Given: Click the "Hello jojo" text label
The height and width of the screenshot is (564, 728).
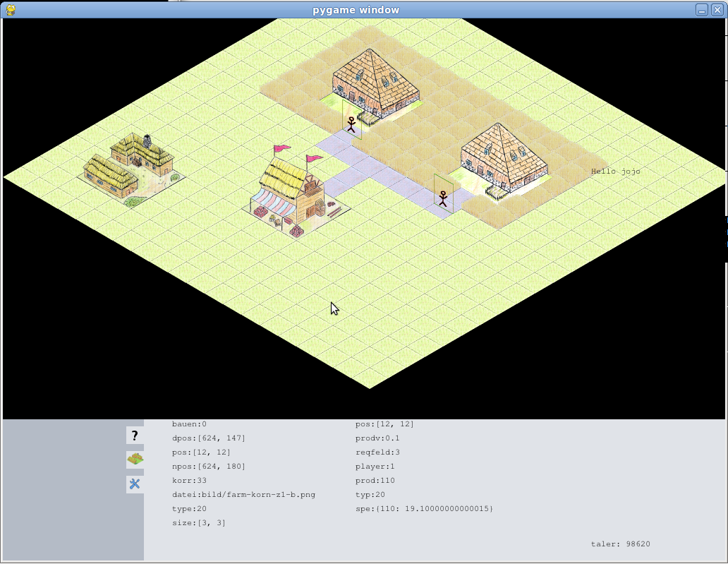Looking at the screenshot, I should [615, 172].
